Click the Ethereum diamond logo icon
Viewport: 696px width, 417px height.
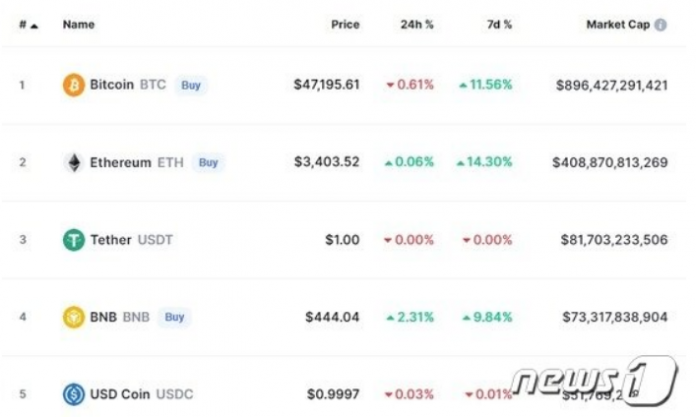tap(74, 163)
